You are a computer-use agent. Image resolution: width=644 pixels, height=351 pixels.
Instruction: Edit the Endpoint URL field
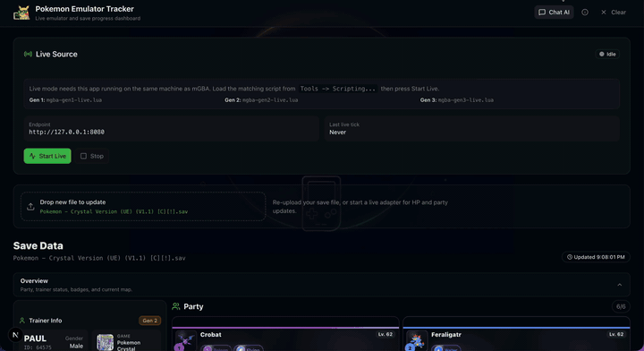tap(171, 129)
